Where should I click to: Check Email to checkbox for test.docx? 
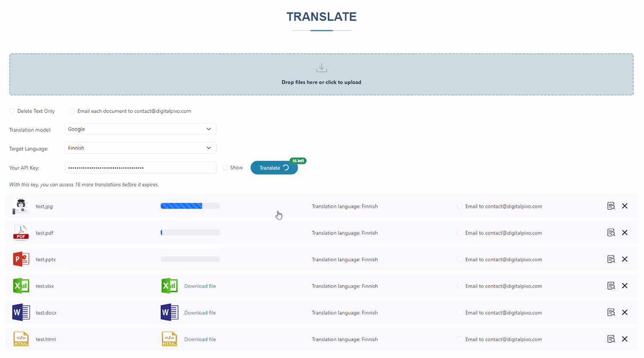(x=459, y=313)
